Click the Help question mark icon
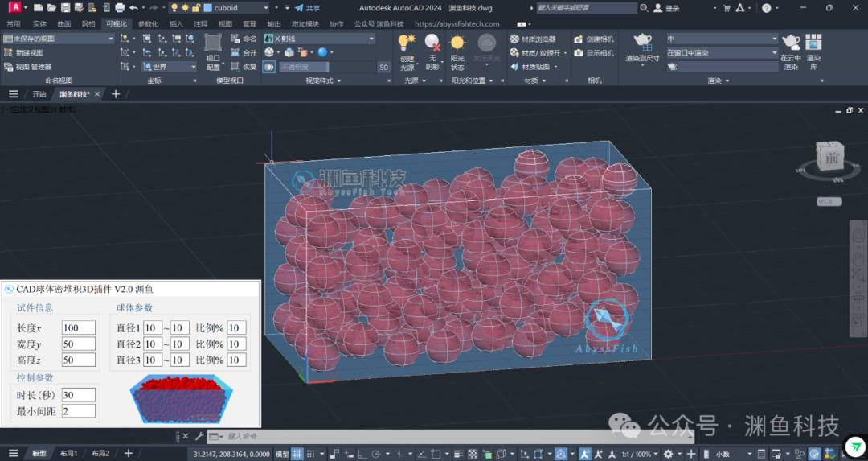The height and width of the screenshot is (461, 868). pos(766,8)
